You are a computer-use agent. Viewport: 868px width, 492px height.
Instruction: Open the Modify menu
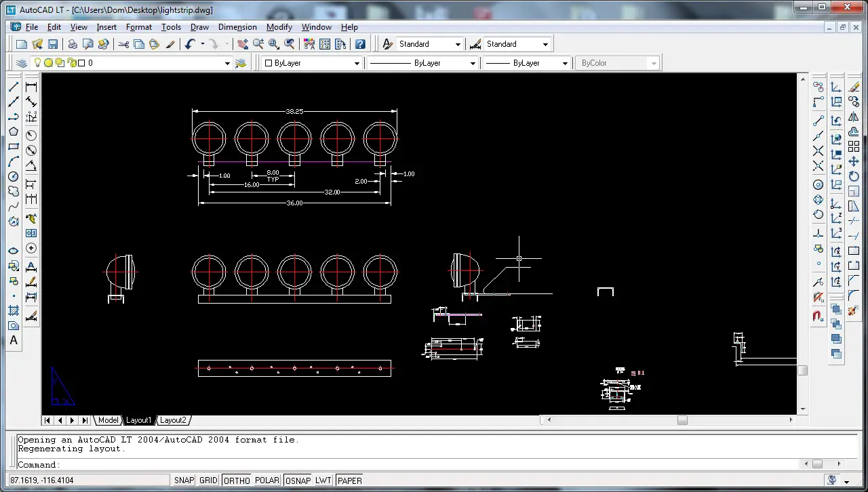[279, 27]
